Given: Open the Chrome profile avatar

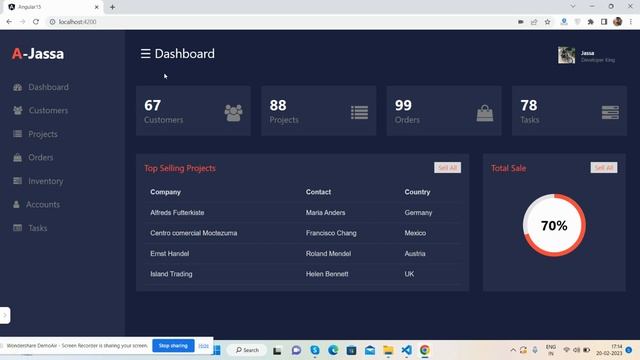Looking at the screenshot, I should tap(618, 22).
